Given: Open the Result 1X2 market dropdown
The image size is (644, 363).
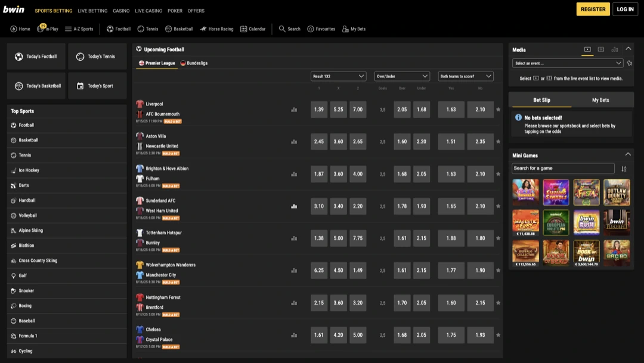Looking at the screenshot, I should 338,76.
